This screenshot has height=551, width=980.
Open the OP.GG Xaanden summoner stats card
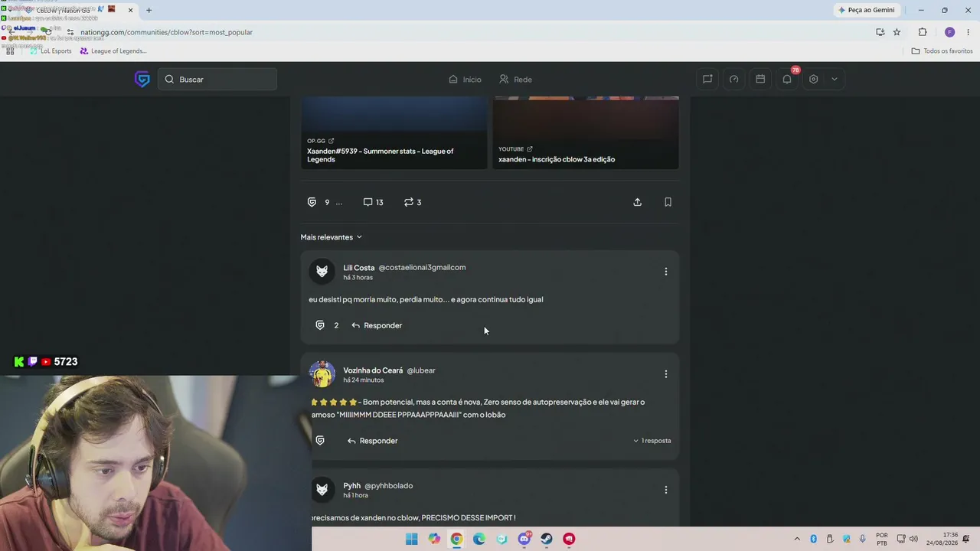coord(394,133)
